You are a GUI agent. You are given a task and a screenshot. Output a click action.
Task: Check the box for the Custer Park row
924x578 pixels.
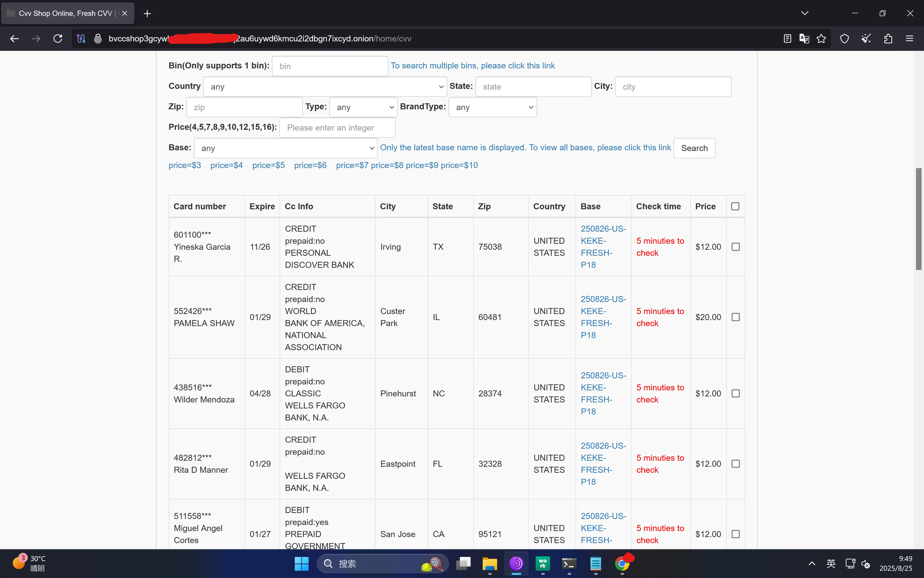click(x=735, y=317)
